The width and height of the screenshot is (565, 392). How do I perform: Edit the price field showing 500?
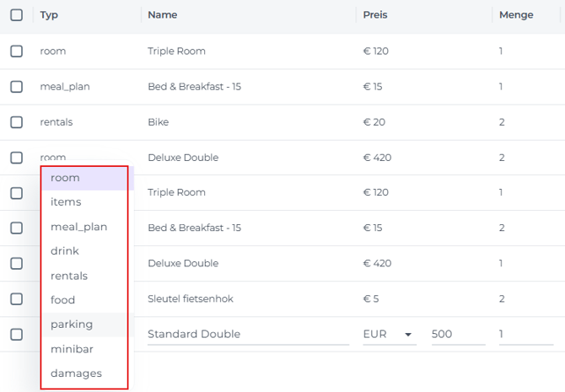pyautogui.click(x=457, y=335)
